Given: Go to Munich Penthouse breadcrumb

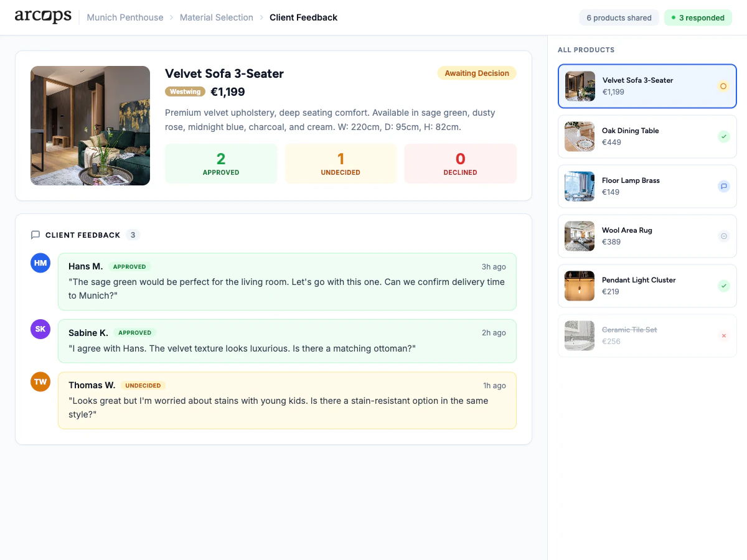Looking at the screenshot, I should [x=125, y=17].
